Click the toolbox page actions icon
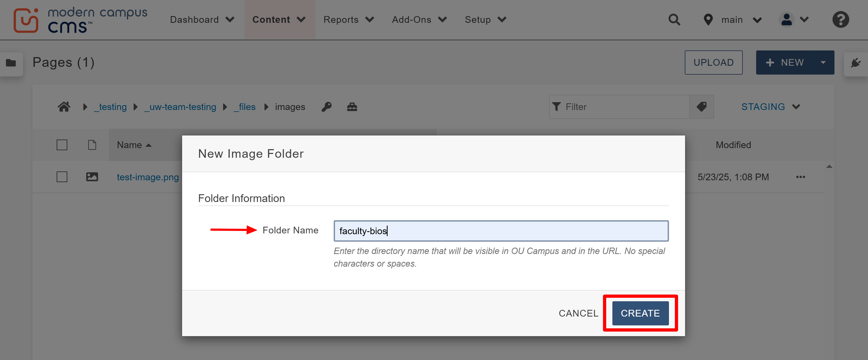 (x=352, y=107)
